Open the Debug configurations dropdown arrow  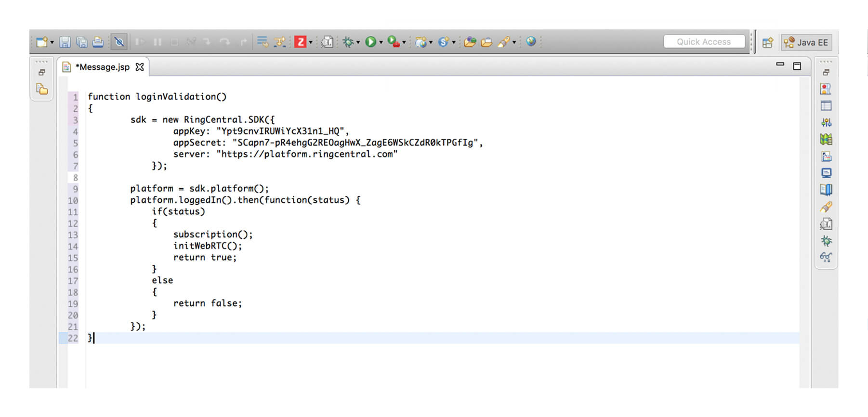[358, 42]
